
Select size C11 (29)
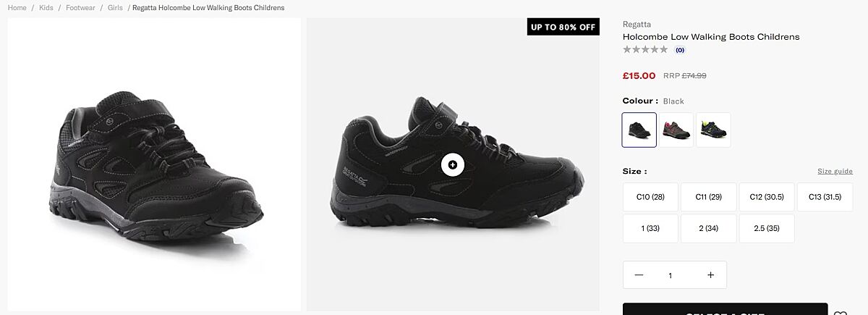[x=709, y=197]
